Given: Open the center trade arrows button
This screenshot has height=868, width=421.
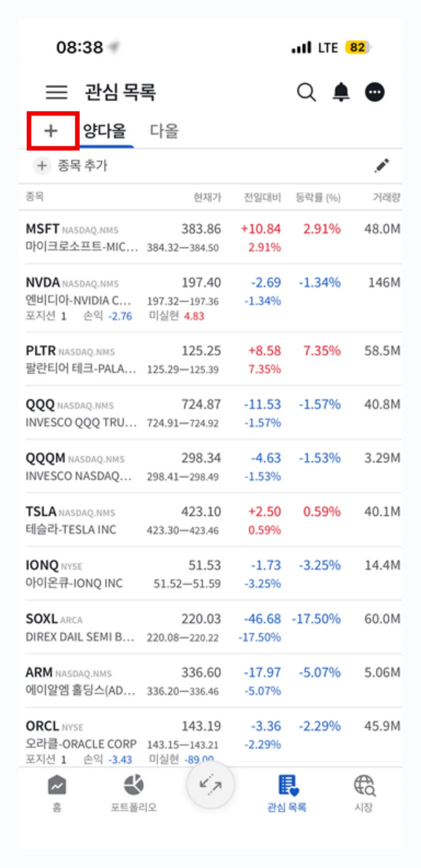Looking at the screenshot, I should point(210,785).
